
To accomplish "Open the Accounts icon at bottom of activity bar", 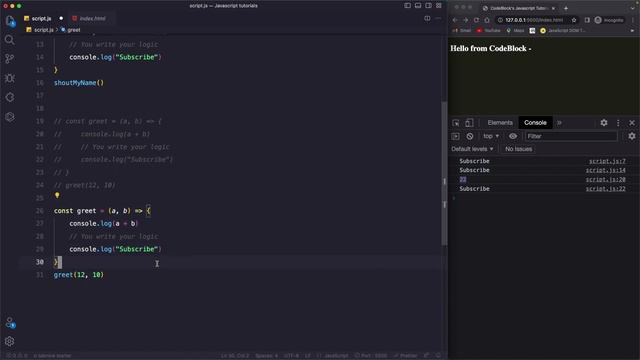I will [x=10, y=323].
